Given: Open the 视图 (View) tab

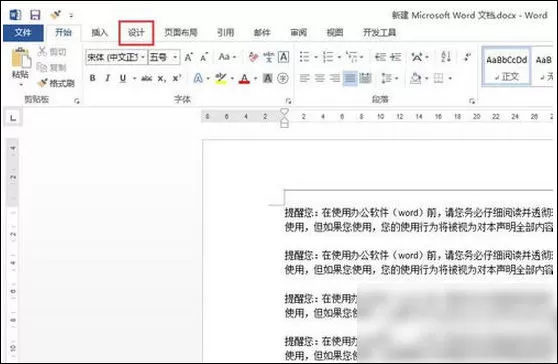Looking at the screenshot, I should (335, 33).
